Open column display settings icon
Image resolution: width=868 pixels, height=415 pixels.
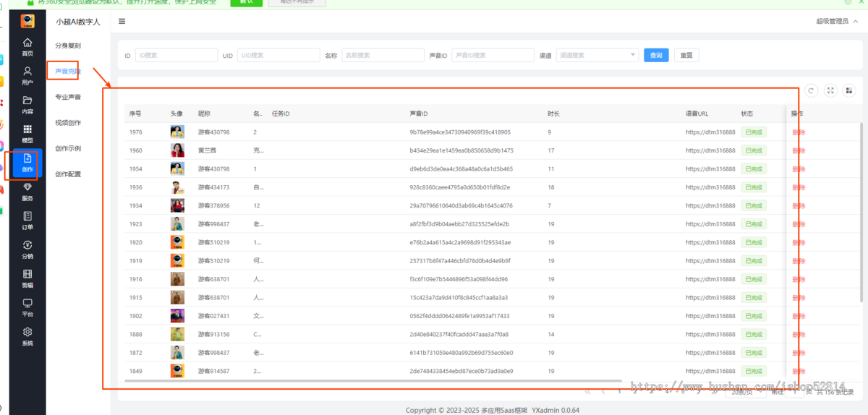pos(848,90)
